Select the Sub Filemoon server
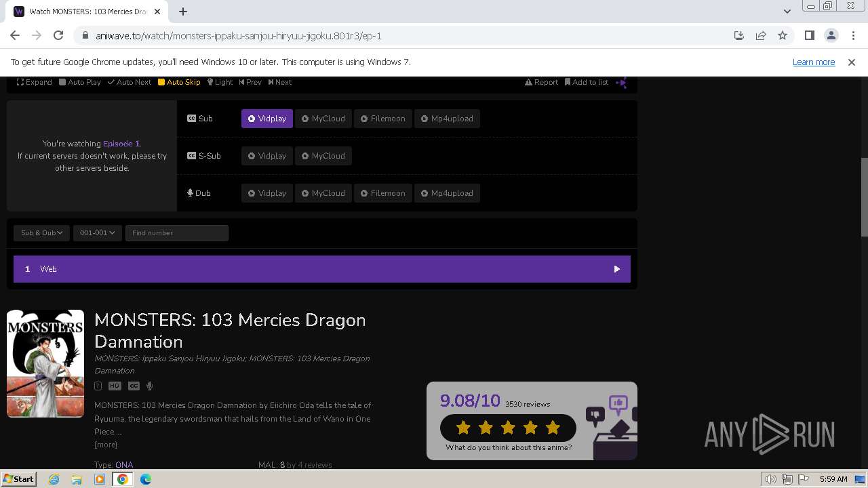The width and height of the screenshot is (868, 488). click(x=383, y=119)
